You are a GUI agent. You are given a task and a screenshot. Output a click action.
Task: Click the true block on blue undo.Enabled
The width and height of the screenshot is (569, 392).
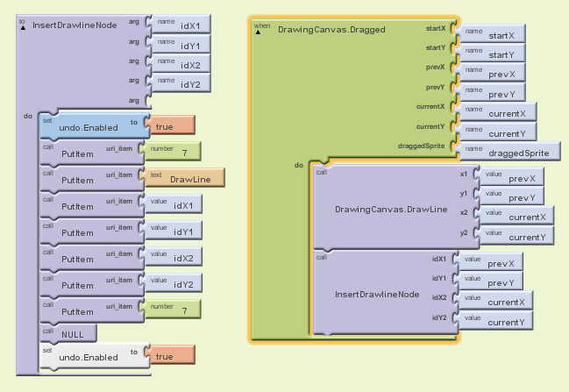tap(171, 125)
